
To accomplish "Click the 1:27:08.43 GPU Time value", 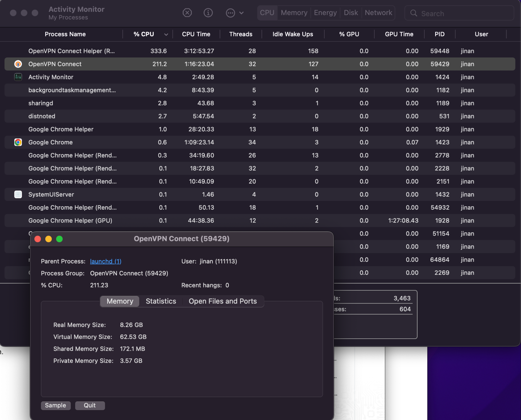I will coord(403,220).
